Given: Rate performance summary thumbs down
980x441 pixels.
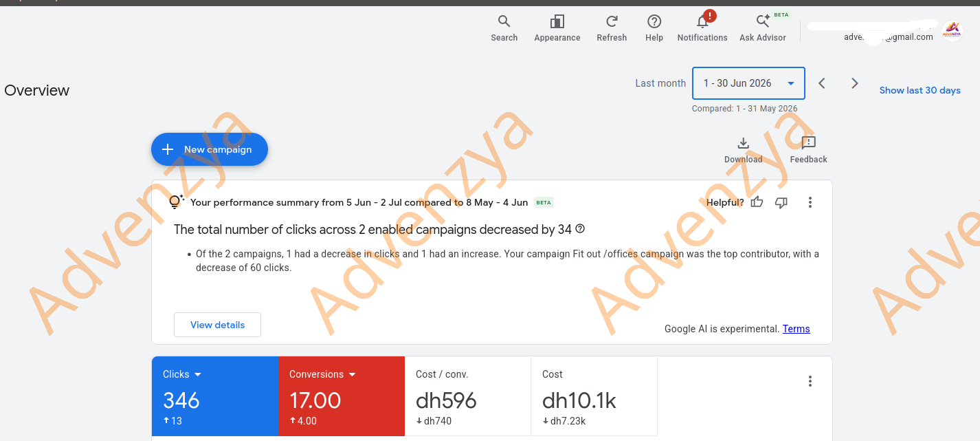Looking at the screenshot, I should click(x=781, y=202).
